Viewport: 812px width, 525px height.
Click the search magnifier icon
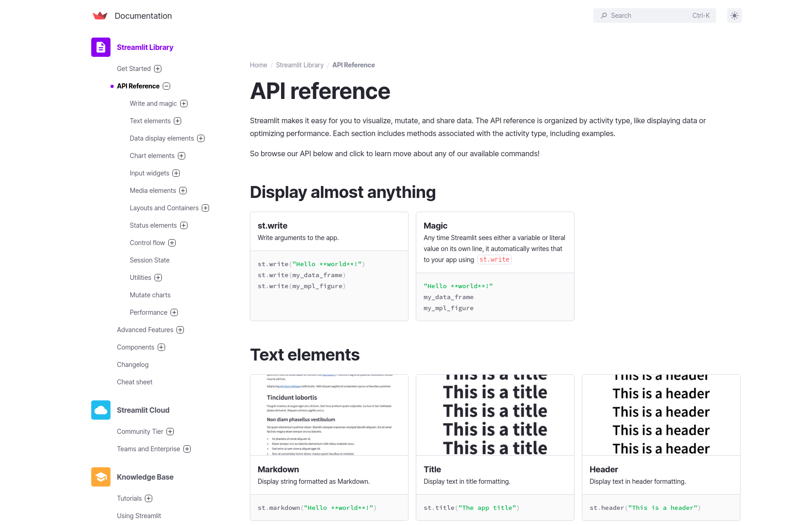604,16
